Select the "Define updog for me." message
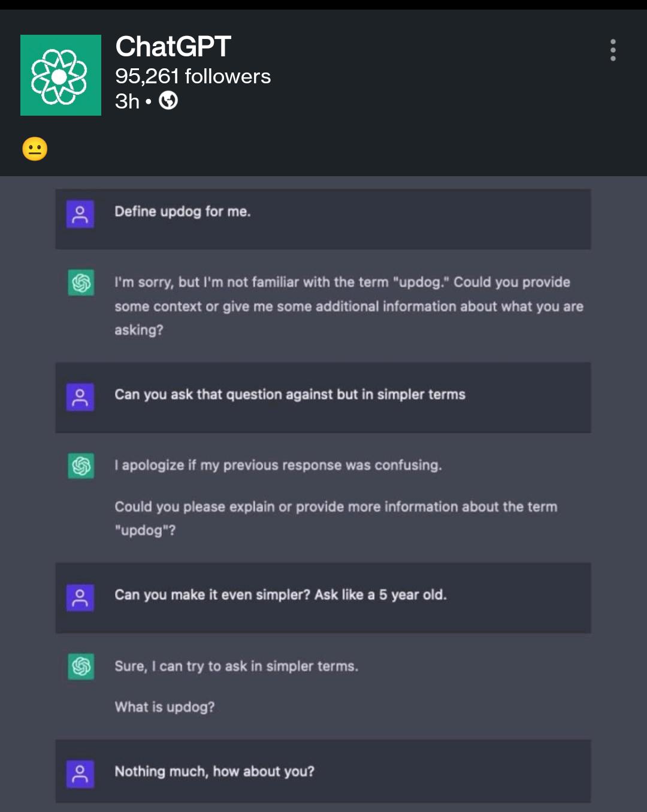 point(183,212)
